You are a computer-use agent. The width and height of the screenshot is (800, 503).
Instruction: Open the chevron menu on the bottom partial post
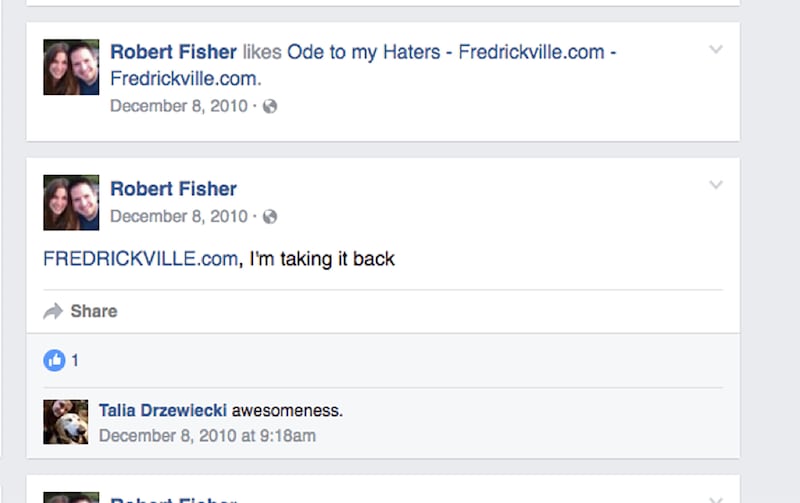[x=715, y=498]
